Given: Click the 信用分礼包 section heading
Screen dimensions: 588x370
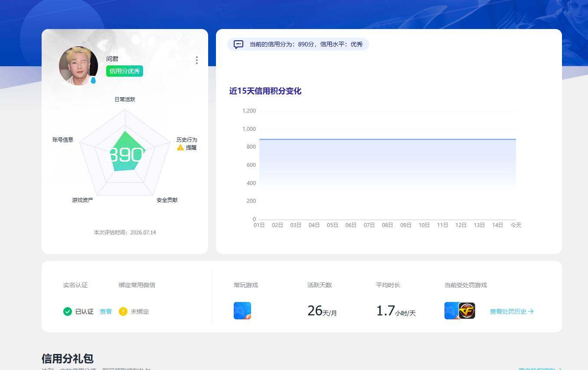Looking at the screenshot, I should click(x=68, y=359).
